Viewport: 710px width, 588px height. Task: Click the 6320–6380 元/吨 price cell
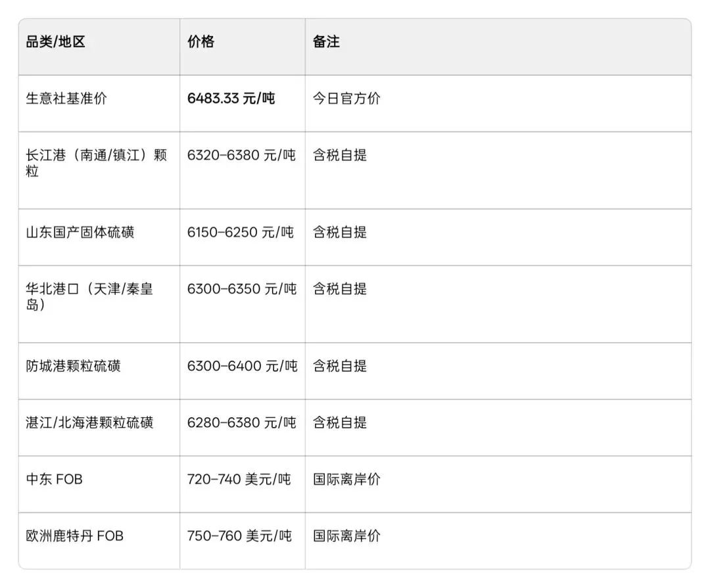click(241, 155)
